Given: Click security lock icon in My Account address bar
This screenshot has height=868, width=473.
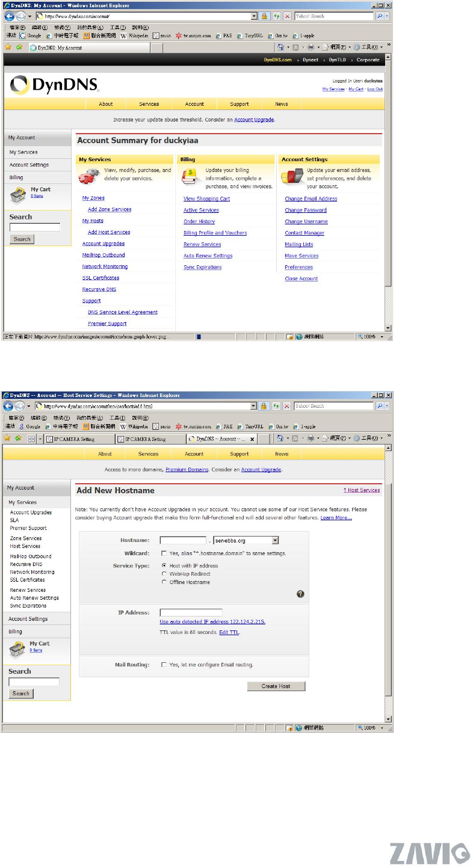Looking at the screenshot, I should click(264, 17).
